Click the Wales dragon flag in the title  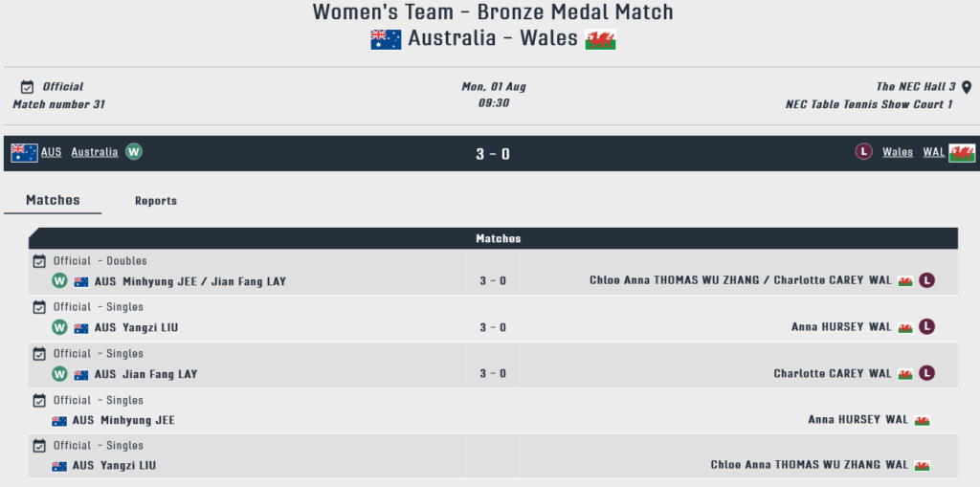pyautogui.click(x=601, y=39)
